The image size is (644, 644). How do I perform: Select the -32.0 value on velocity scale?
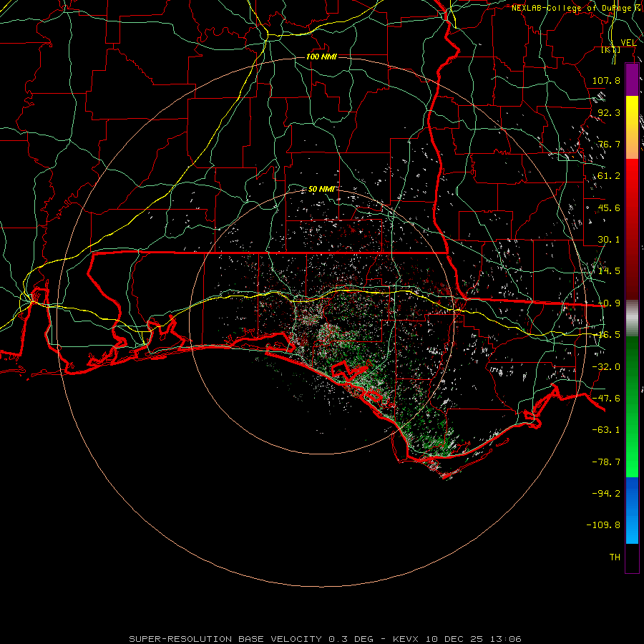[606, 367]
